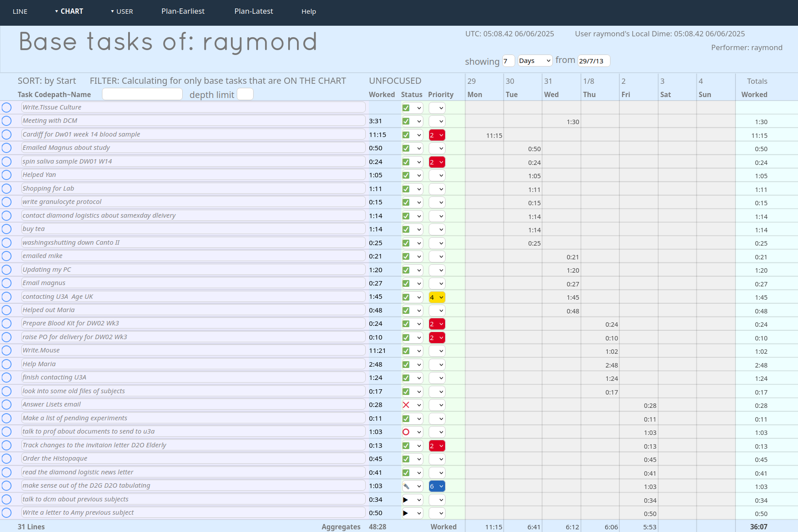Select the circle beside Order the Histopaque
Viewport: 798px width, 532px height.
7,459
